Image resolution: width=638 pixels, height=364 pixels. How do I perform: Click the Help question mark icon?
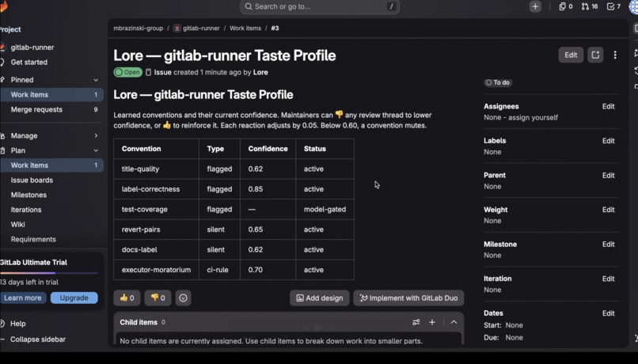click(2, 324)
